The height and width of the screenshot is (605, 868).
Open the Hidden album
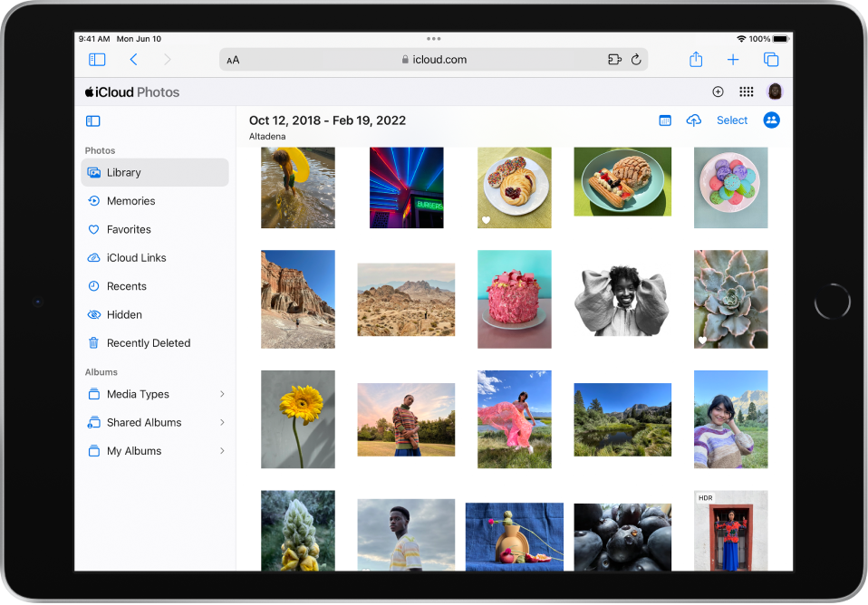point(155,314)
